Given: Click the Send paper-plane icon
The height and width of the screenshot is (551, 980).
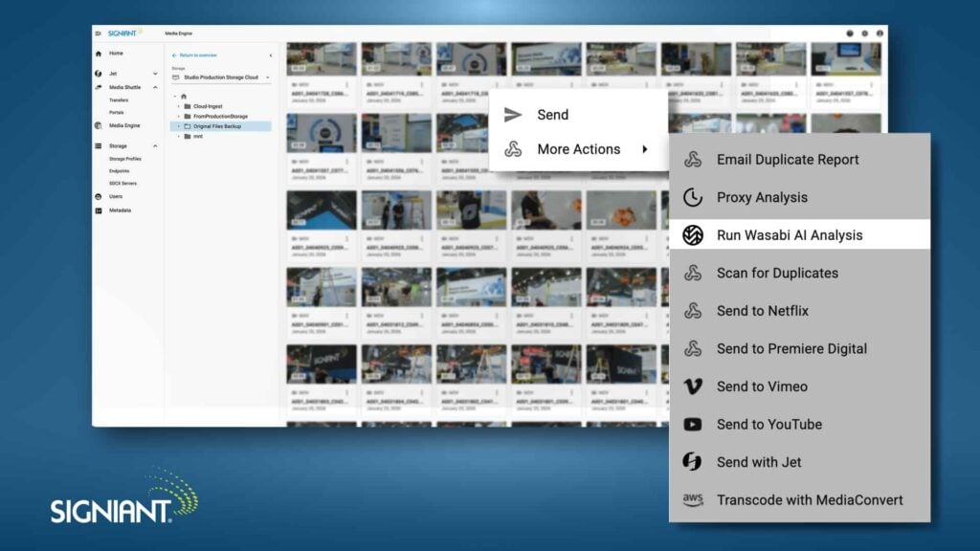Looking at the screenshot, I should (x=513, y=115).
